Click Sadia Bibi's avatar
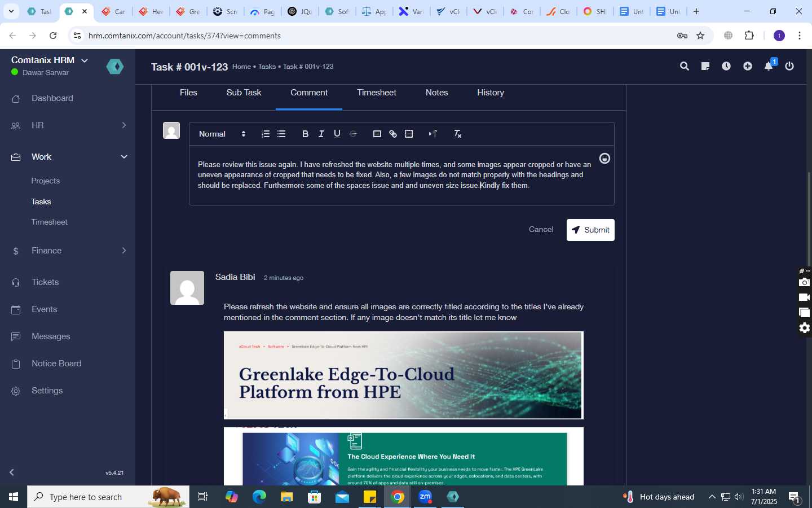812x508 pixels. click(x=187, y=288)
